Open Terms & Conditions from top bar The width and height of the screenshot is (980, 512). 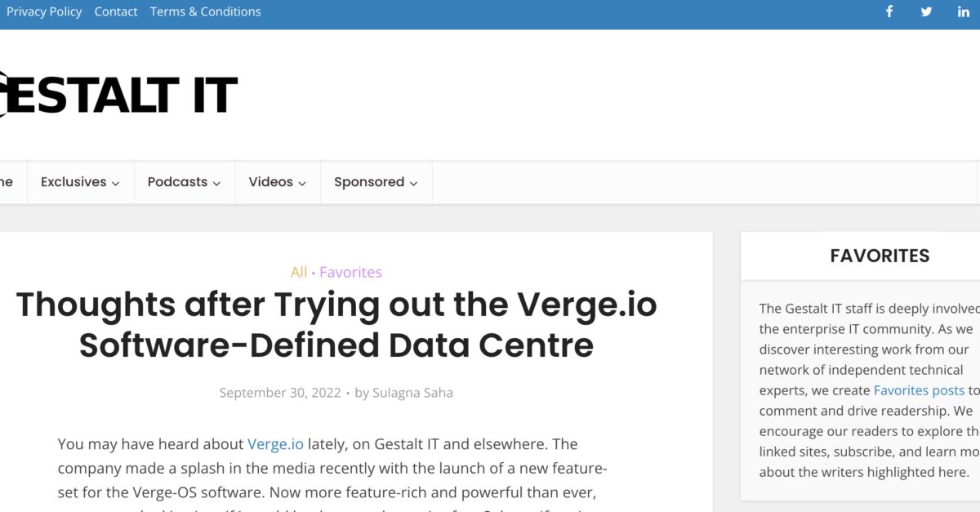205,11
